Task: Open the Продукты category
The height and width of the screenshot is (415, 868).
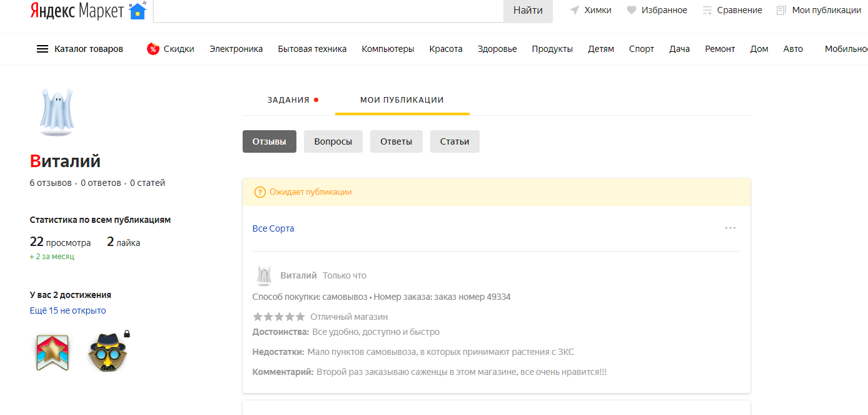Action: tap(552, 49)
